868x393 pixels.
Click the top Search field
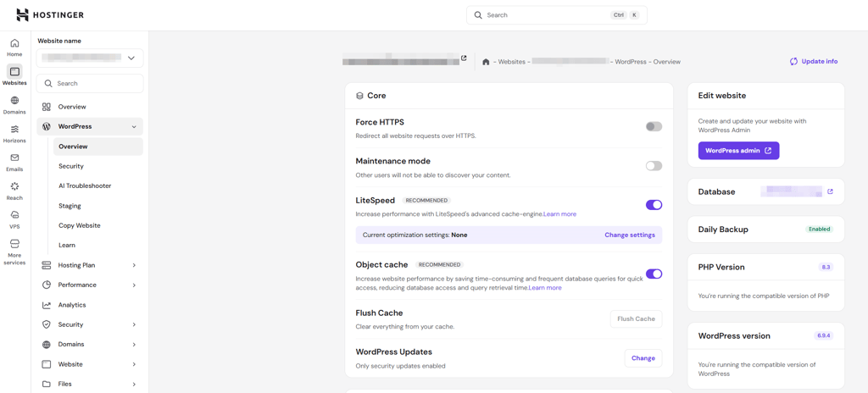[x=557, y=15]
